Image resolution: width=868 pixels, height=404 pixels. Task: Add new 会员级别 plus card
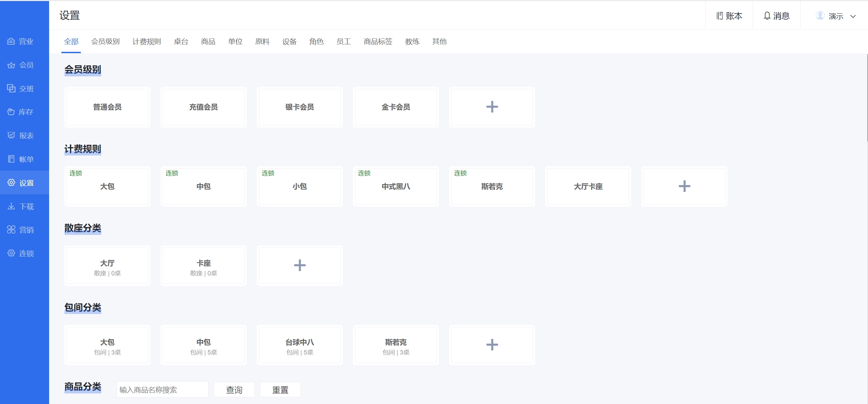coord(492,107)
